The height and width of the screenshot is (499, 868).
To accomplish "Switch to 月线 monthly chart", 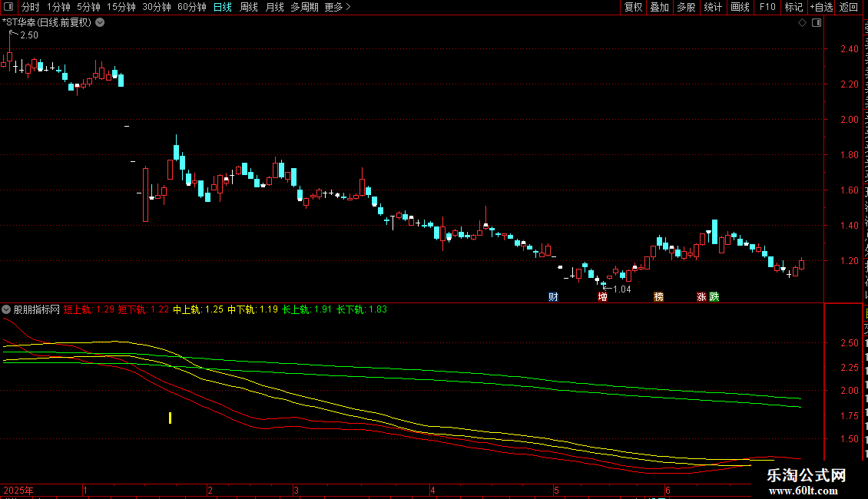I will pos(274,7).
